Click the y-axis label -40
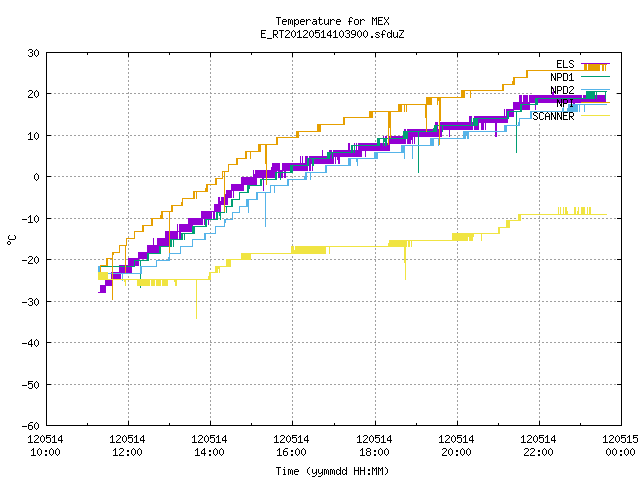Viewport: 640px width, 480px height. tap(31, 343)
